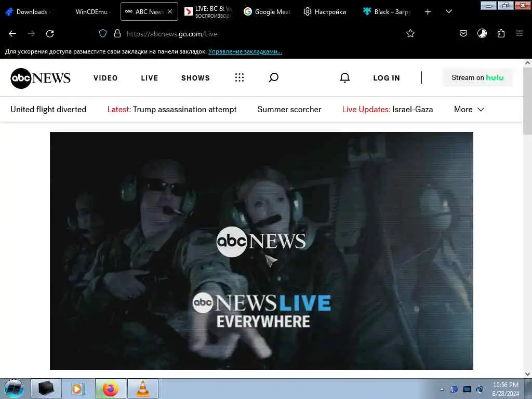Open Windows Media Player from the taskbar
The width and height of the screenshot is (532, 399).
pyautogui.click(x=78, y=389)
